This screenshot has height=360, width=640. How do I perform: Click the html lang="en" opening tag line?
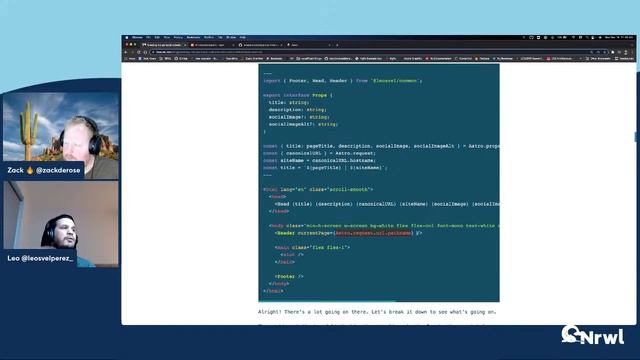(x=318, y=189)
